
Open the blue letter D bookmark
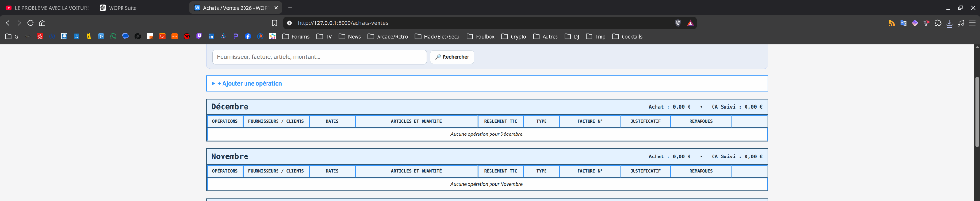click(x=77, y=36)
